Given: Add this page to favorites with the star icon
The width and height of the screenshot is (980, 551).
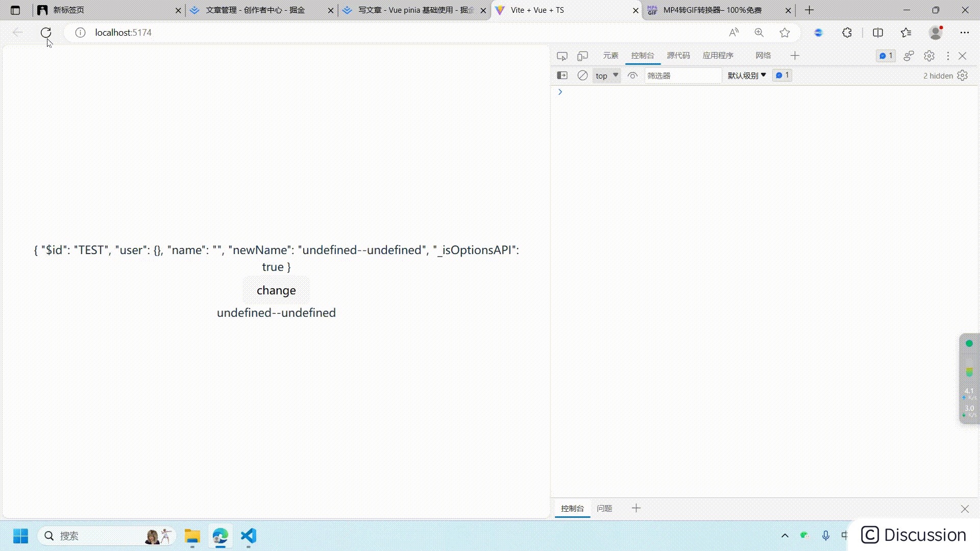Looking at the screenshot, I should coord(785,33).
